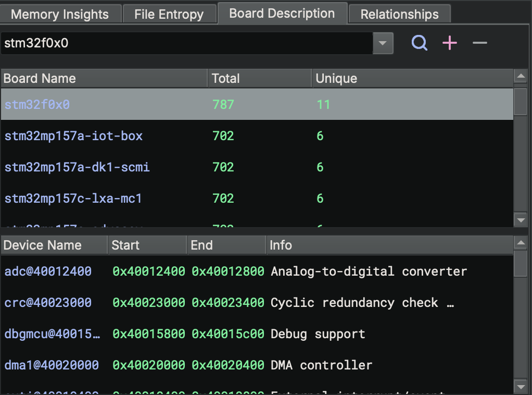Open the Relationships tab
The image size is (532, 395).
[x=399, y=14]
